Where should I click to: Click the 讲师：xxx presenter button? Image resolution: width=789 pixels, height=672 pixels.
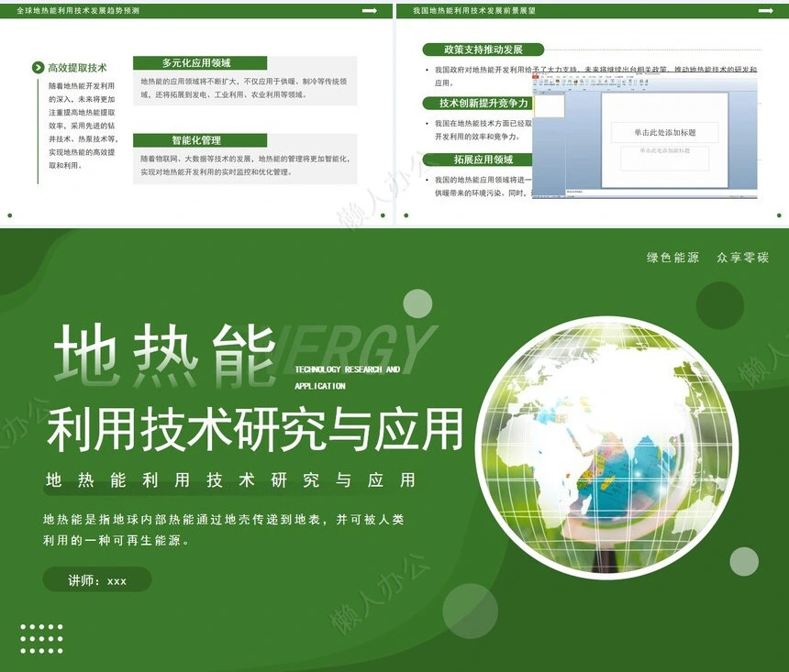coord(97,580)
